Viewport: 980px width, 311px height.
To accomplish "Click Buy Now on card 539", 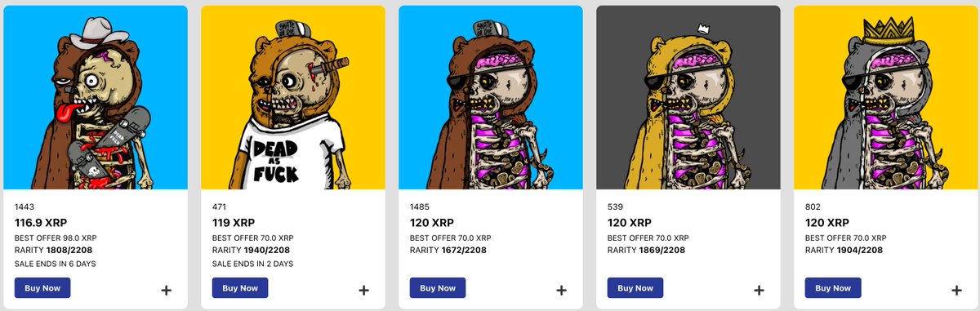I will click(x=635, y=288).
